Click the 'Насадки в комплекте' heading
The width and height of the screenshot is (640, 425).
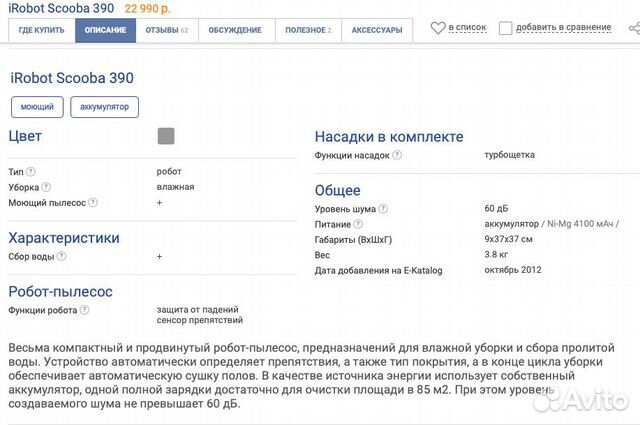coord(389,137)
